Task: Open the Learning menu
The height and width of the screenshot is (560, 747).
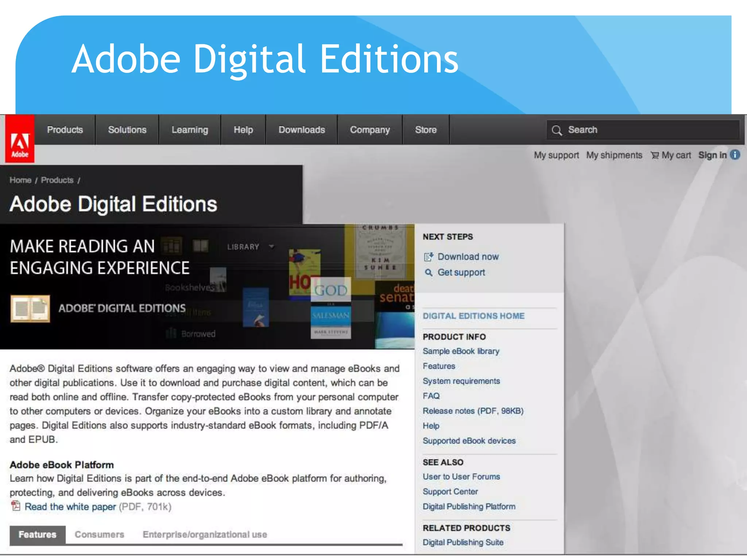Action: [x=190, y=130]
